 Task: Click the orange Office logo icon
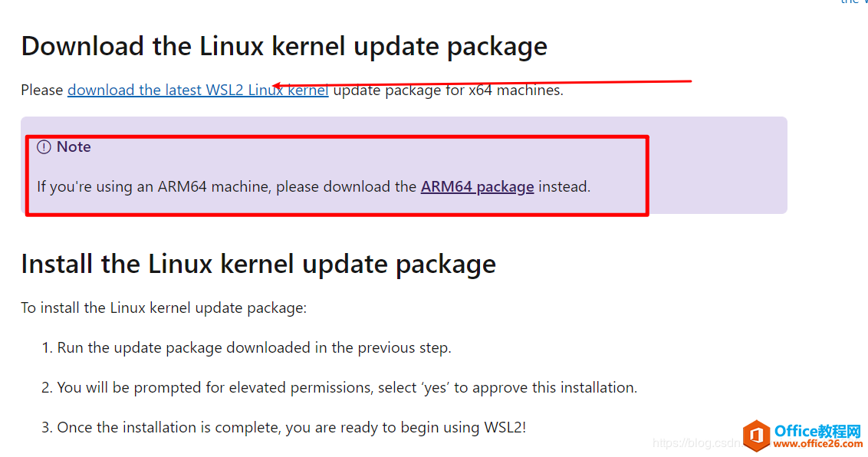click(756, 436)
